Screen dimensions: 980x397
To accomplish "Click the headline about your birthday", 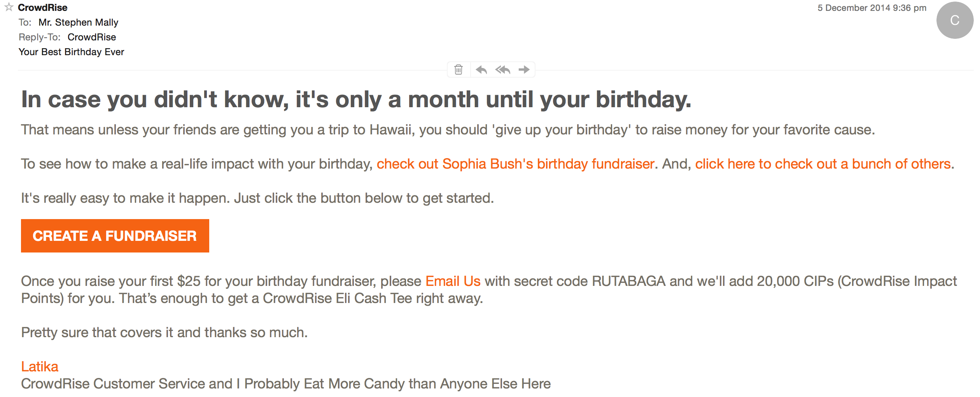I will tap(356, 99).
